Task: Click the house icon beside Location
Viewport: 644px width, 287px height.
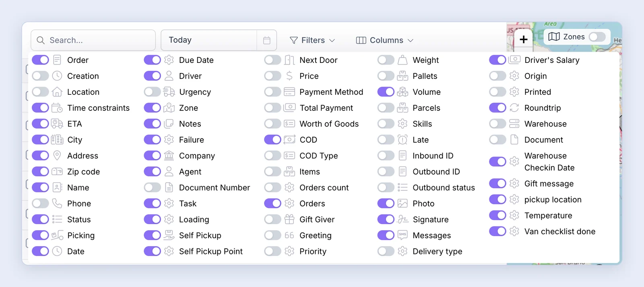Action: 57,92
